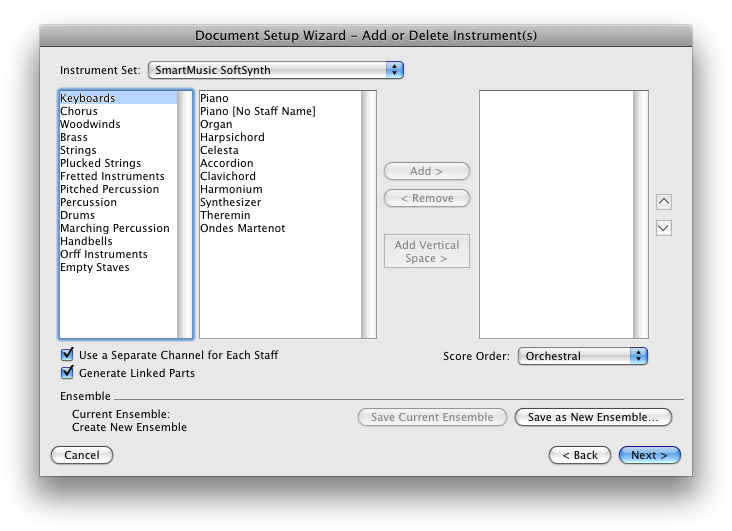
Task: Select Strings category
Action: (x=119, y=150)
